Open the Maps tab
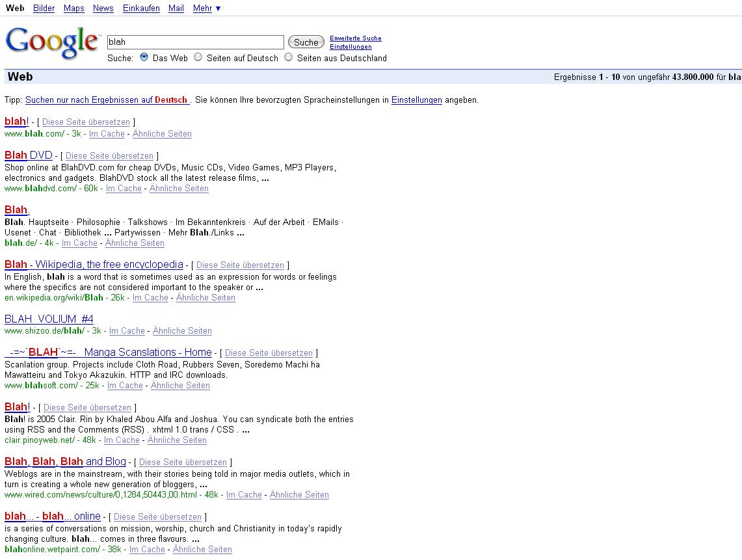This screenshot has width=742, height=560. pos(74,8)
